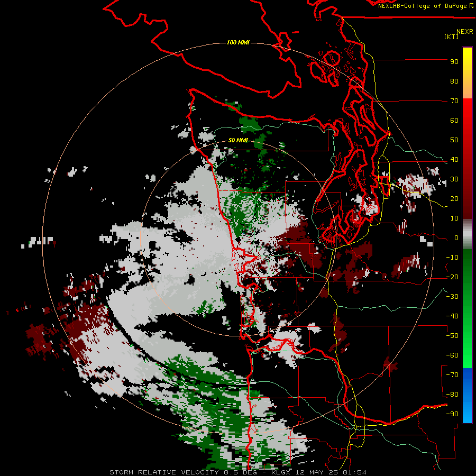Select the 50 NMI range ring label
The image size is (476, 476).
(239, 140)
